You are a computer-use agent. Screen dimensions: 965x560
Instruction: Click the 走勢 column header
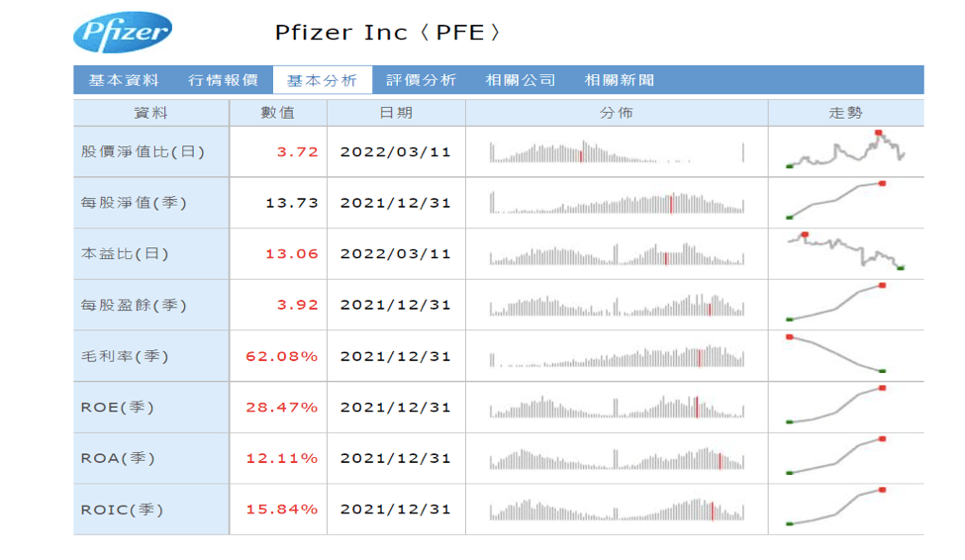(845, 113)
